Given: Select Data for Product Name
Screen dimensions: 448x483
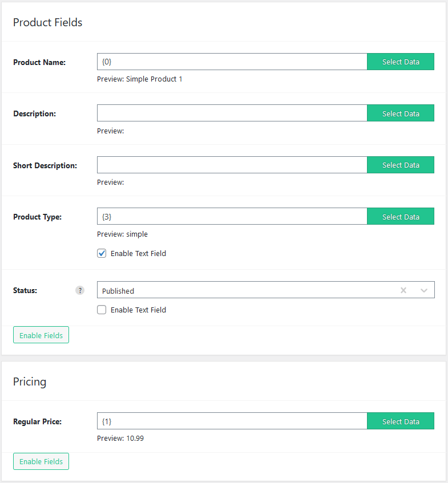Looking at the screenshot, I should pyautogui.click(x=401, y=62).
